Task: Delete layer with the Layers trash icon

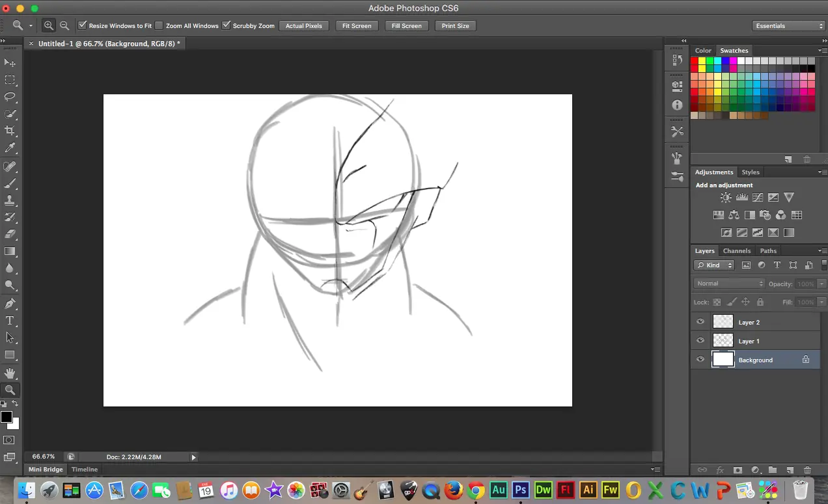Action: (x=807, y=470)
